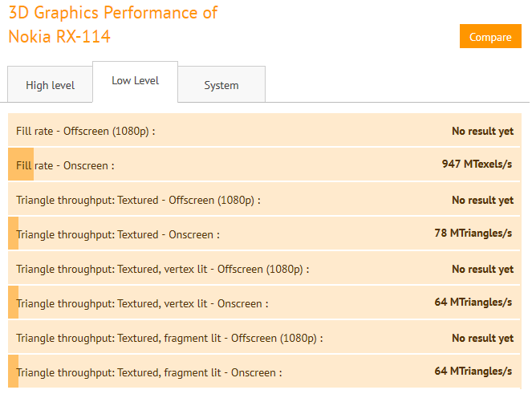Click the Textured - Onscreen orange bar
This screenshot has height=394, width=532.
[x=13, y=234]
